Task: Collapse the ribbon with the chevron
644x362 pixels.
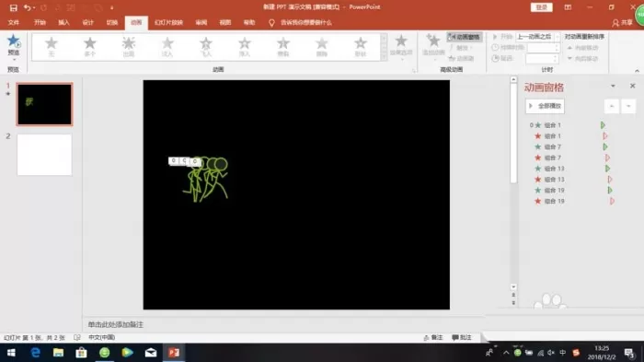Action: (637, 71)
